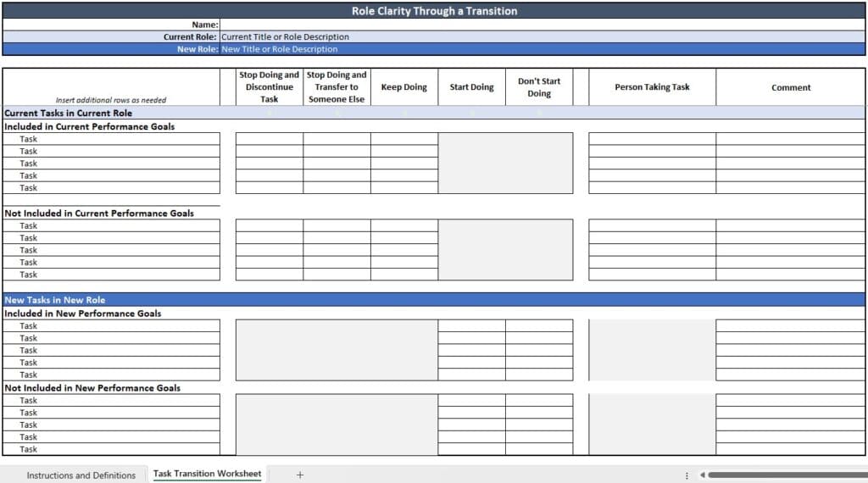This screenshot has height=483, width=868.
Task: Click the Start Doing column header
Action: coord(471,87)
